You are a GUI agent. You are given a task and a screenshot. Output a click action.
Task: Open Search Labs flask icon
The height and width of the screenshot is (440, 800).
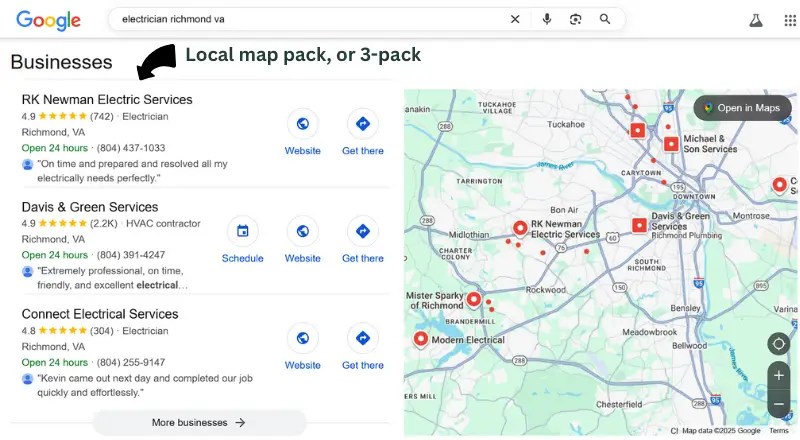[x=756, y=20]
